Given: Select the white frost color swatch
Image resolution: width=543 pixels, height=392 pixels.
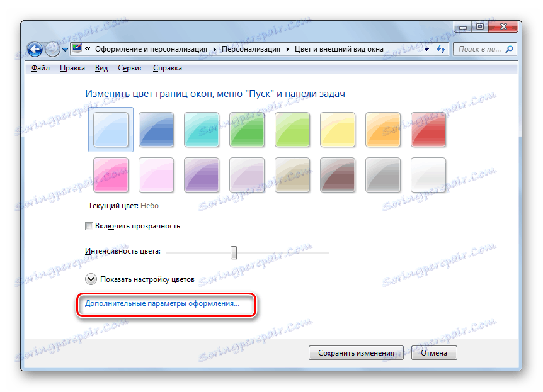Looking at the screenshot, I should pos(428,175).
